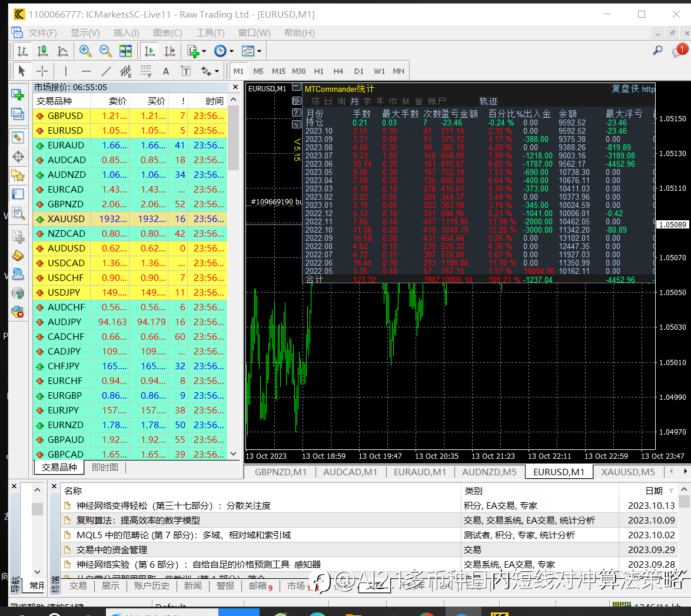Open the notifications chat bubble icon

[679, 51]
